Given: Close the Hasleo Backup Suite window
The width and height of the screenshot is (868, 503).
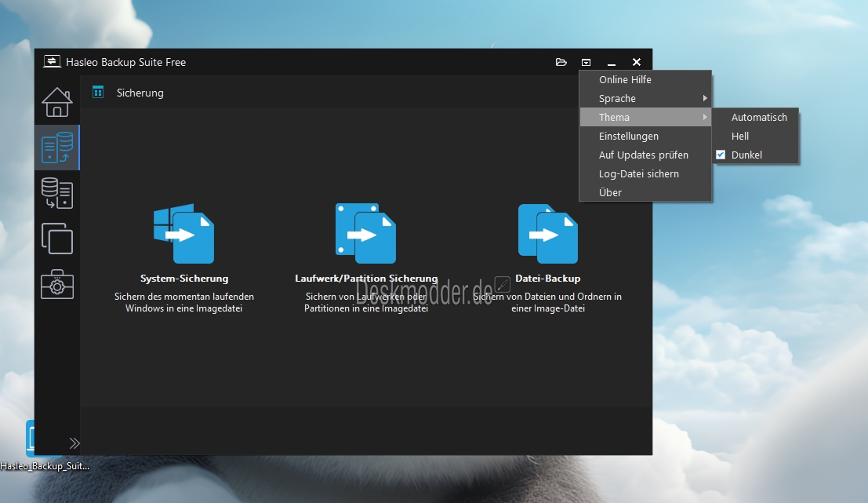Looking at the screenshot, I should click(x=637, y=62).
